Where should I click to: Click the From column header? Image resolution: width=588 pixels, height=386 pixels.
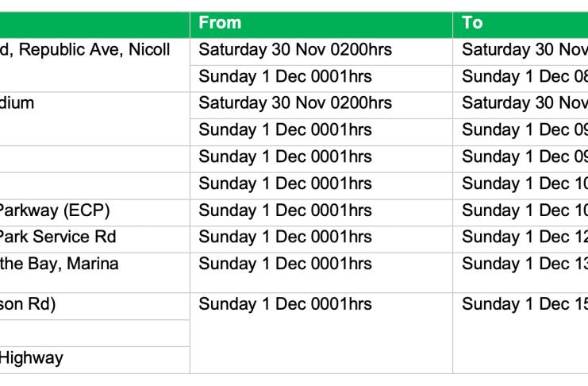220,23
